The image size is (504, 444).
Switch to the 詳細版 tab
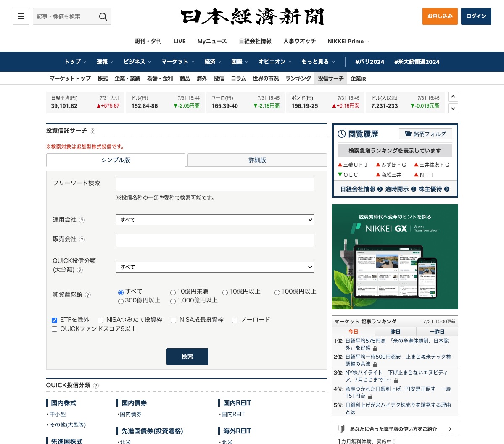(x=257, y=160)
